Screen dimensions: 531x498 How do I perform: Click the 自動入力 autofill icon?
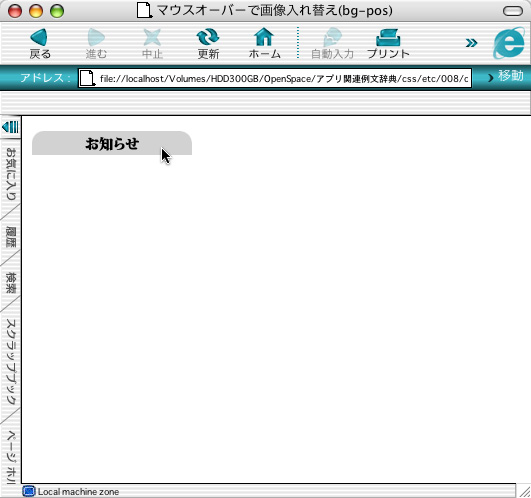tap(332, 37)
